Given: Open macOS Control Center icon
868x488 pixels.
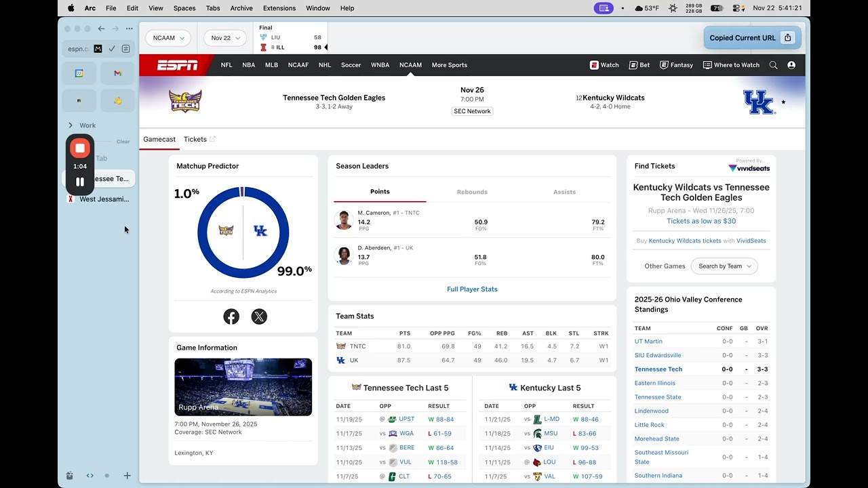Looking at the screenshot, I should [x=738, y=8].
